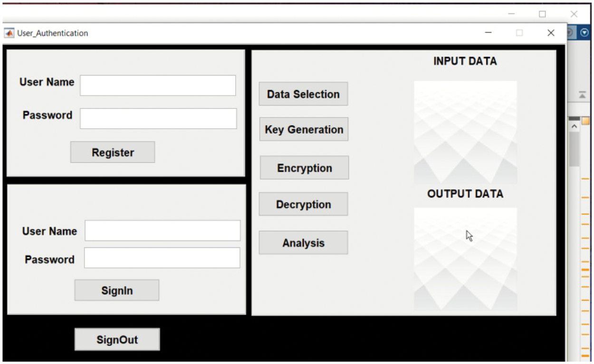Focus the registration User Name field

pos(158,85)
